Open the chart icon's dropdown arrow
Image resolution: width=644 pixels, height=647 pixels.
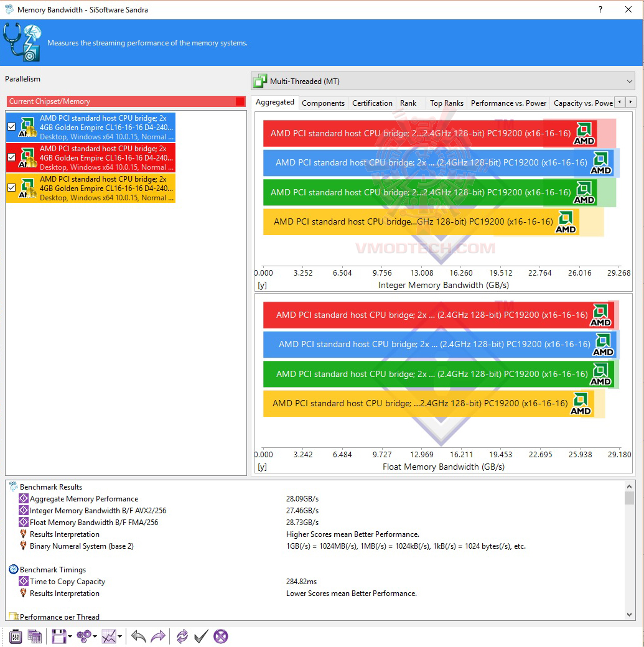pyautogui.click(x=119, y=636)
